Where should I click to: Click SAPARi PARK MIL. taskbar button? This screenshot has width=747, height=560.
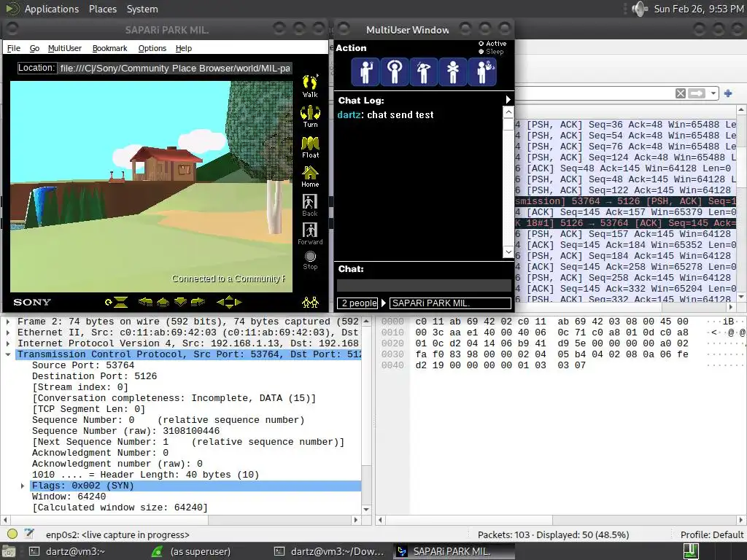[452, 551]
